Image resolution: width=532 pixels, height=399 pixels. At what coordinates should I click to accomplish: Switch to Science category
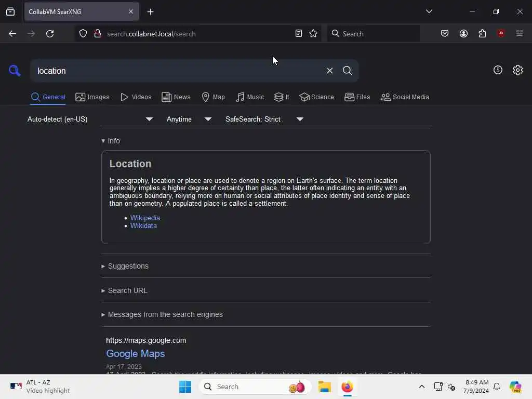click(x=316, y=97)
